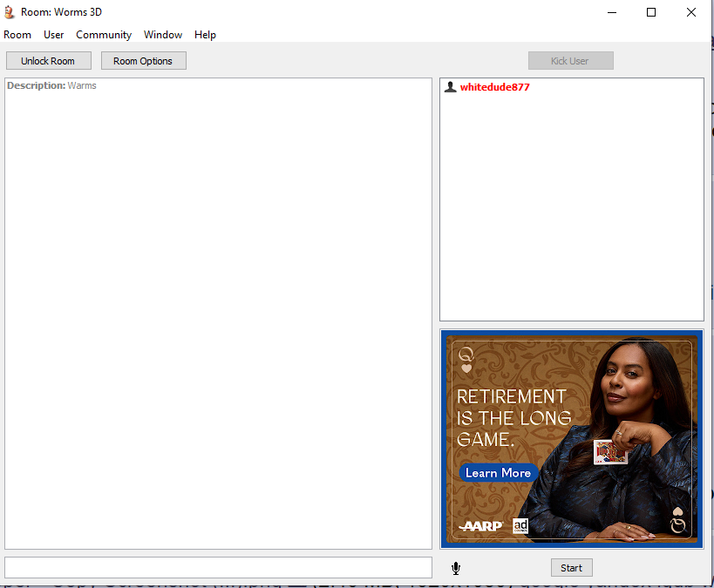Open the Help menu
714x588 pixels.
(205, 35)
